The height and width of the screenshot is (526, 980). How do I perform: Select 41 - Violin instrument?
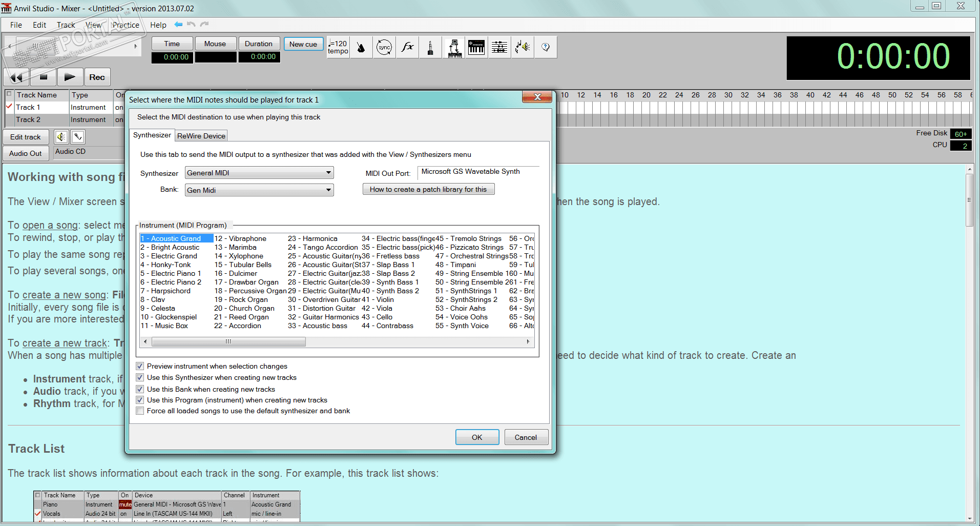click(x=378, y=299)
